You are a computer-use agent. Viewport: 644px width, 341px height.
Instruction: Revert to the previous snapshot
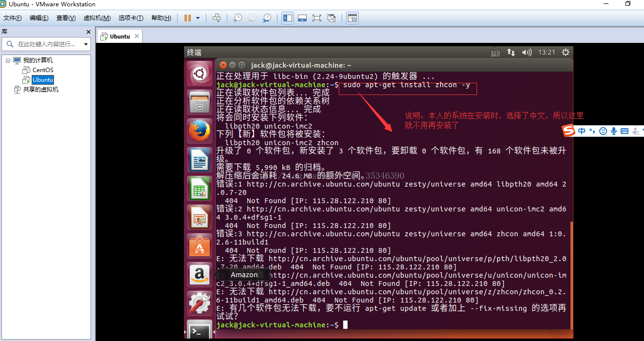(x=252, y=18)
